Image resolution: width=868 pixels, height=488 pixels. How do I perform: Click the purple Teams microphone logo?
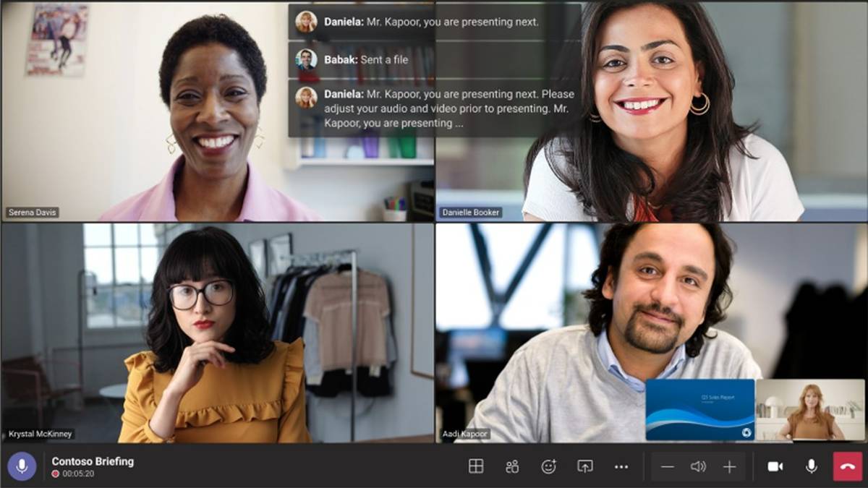click(x=22, y=466)
